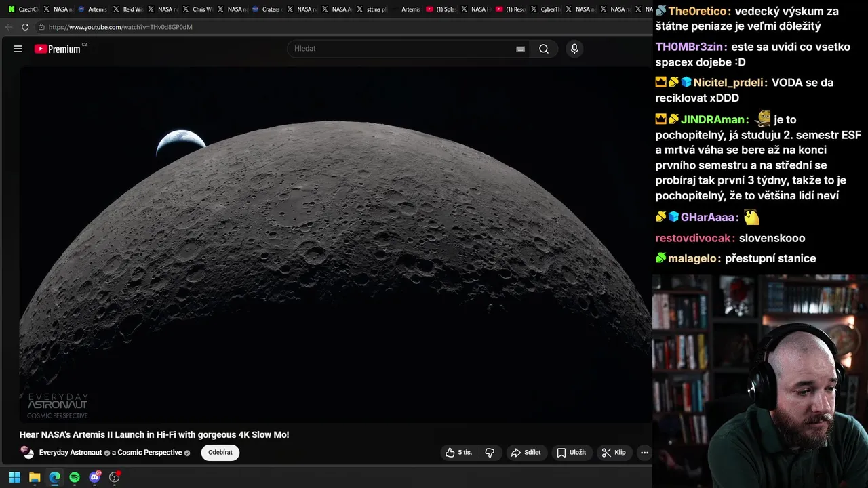Click chat username malagelo
This screenshot has height=488, width=868.
[693, 258]
